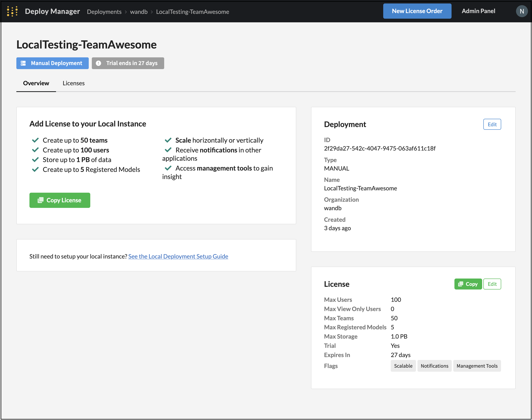
Task: Click the breadcrumb chevron after Deployments
Action: pos(126,12)
